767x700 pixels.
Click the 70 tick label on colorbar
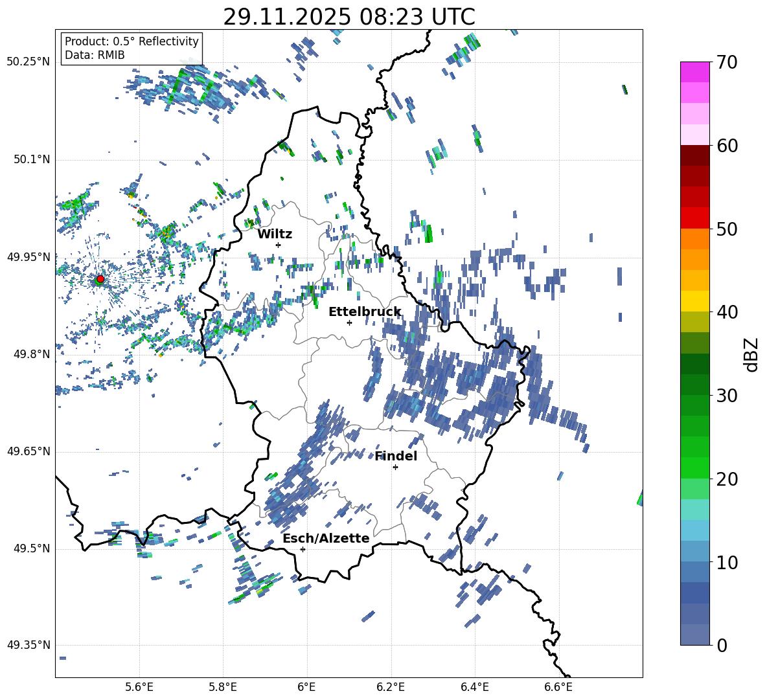point(728,62)
